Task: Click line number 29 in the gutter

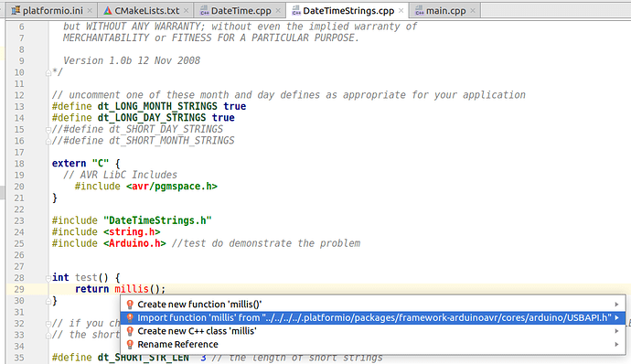Action: 19,290
